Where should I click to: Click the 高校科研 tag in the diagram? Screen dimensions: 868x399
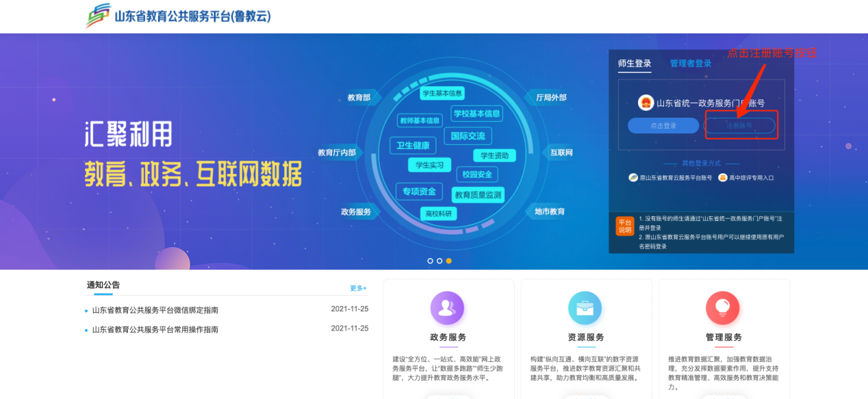coord(438,214)
